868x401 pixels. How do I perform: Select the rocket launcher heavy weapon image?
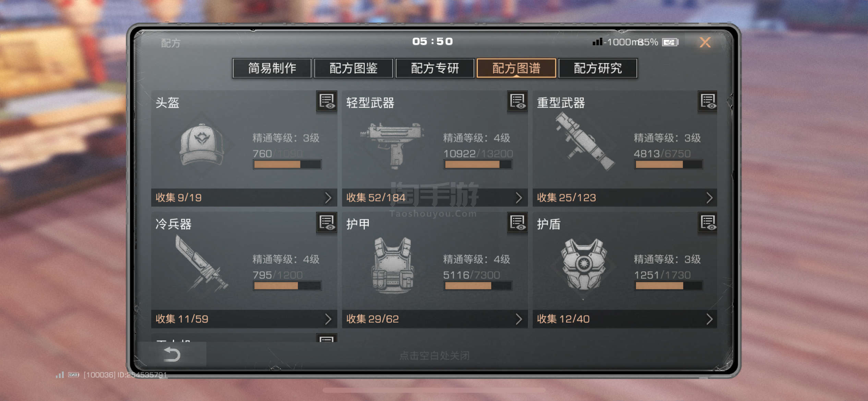[x=584, y=141]
